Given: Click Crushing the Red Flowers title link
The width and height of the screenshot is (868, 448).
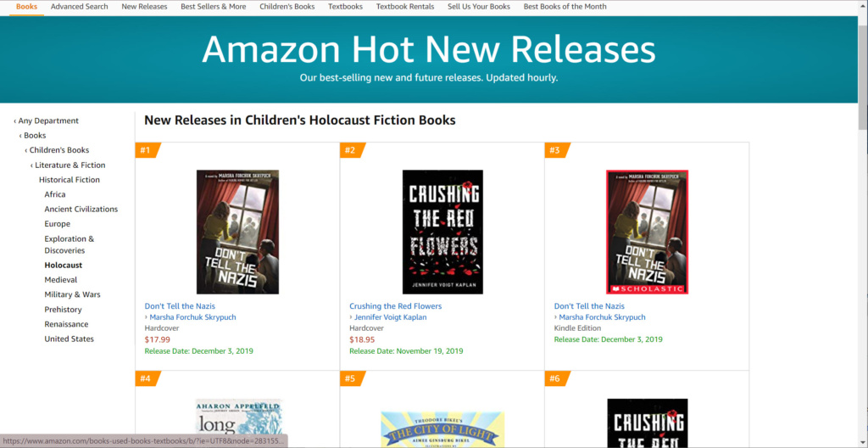Looking at the screenshot, I should tap(395, 306).
